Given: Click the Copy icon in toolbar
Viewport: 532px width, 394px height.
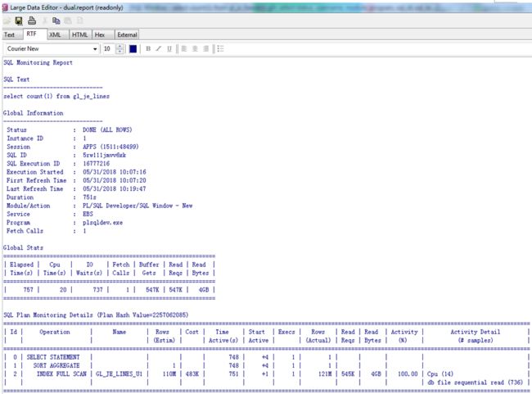Looking at the screenshot, I should 56,21.
